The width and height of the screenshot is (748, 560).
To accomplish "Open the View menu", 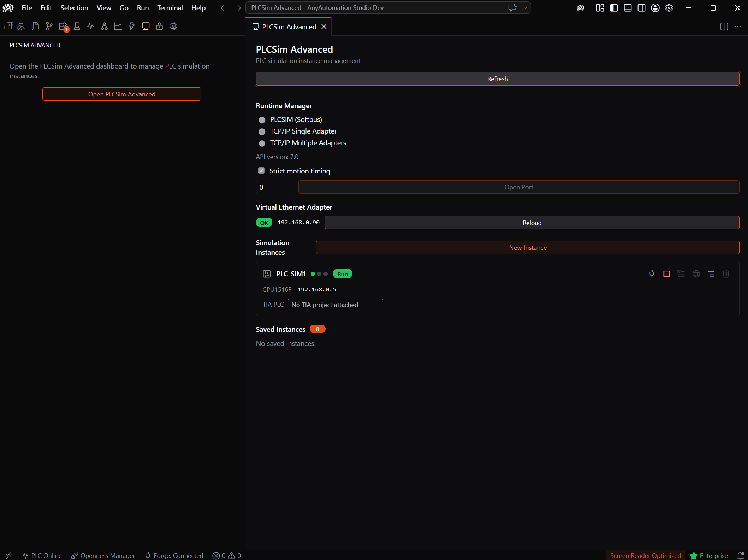I will (x=104, y=8).
